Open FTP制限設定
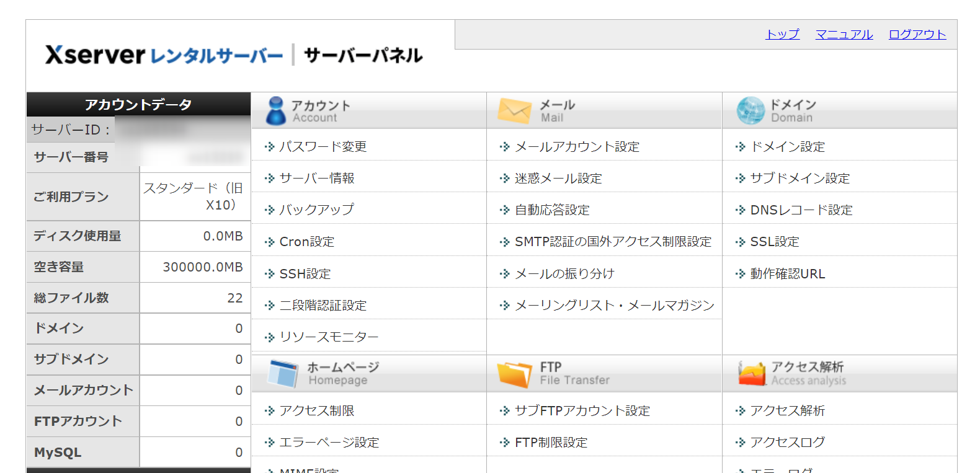The width and height of the screenshot is (980, 473). click(x=551, y=442)
